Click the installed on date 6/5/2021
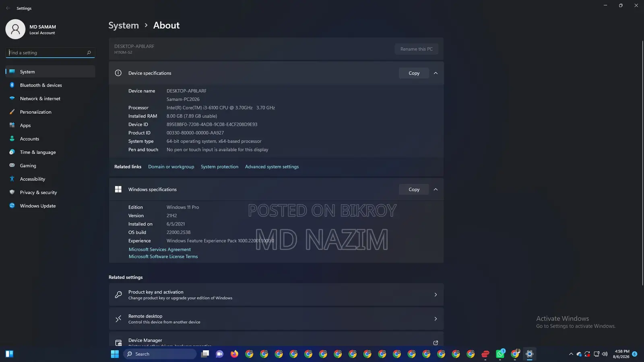Image resolution: width=644 pixels, height=362 pixels. (x=176, y=224)
